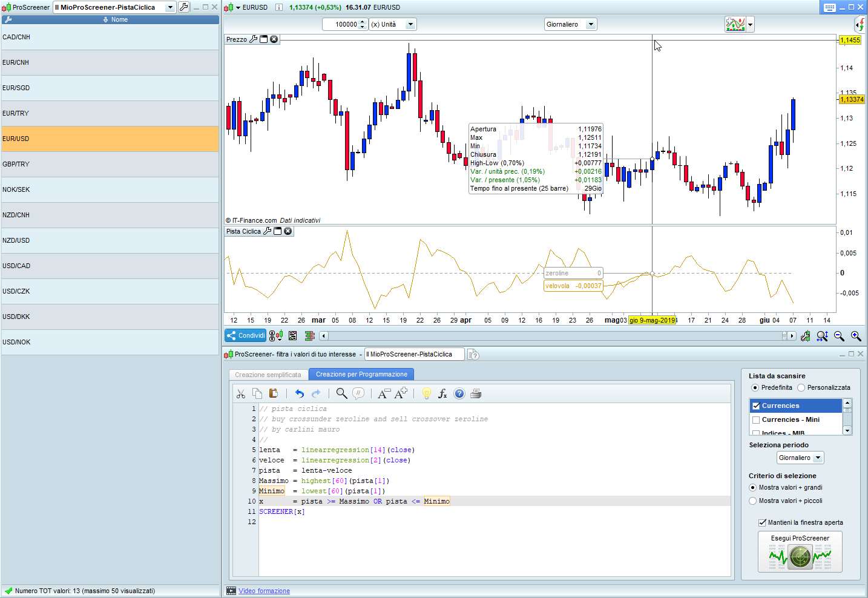Screen dimensions: 868x598
Task: Undo the last code edit
Action: [299, 394]
